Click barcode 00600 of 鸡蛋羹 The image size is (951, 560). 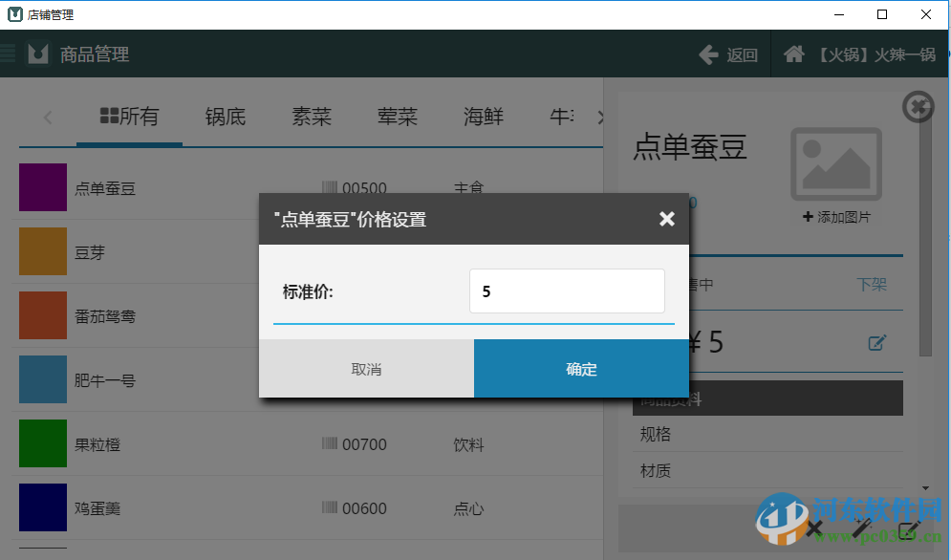[355, 508]
